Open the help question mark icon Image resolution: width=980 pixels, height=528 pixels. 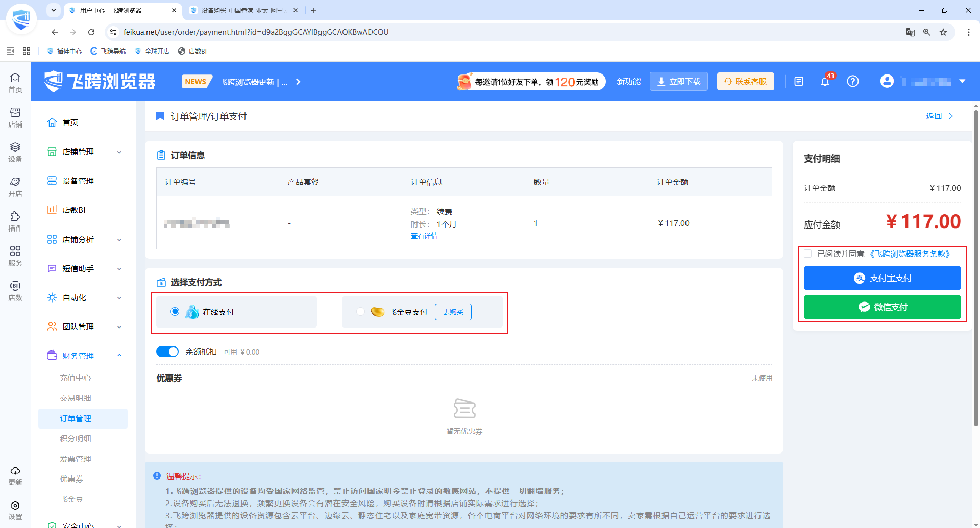pyautogui.click(x=853, y=82)
